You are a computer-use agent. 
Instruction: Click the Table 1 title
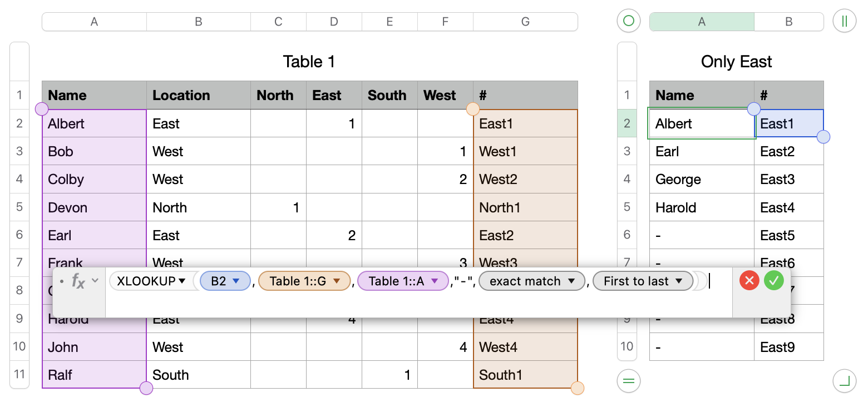tap(309, 62)
